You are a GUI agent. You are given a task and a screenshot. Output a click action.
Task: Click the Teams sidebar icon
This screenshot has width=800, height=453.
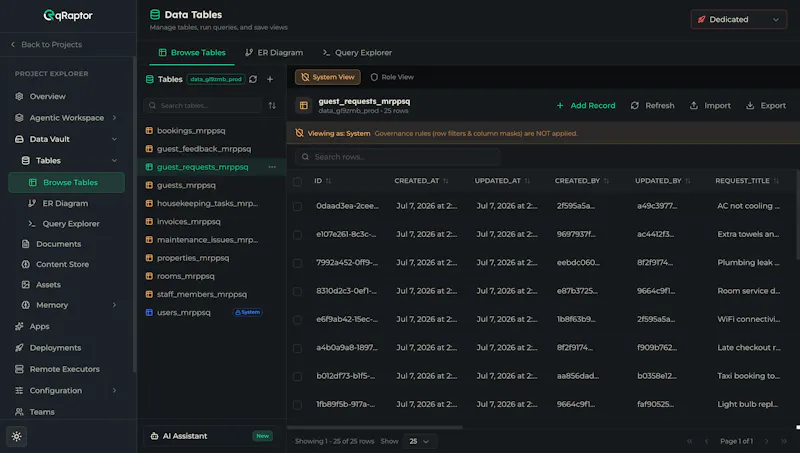point(19,412)
